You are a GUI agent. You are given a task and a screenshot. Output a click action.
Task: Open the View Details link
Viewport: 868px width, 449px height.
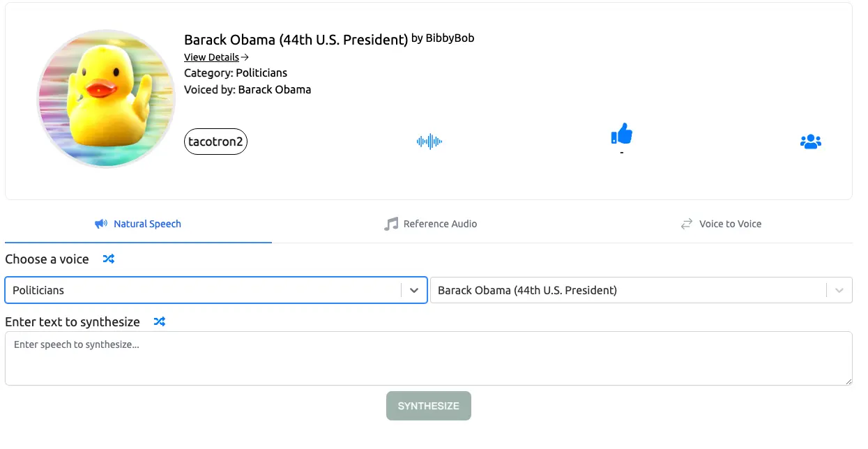tap(211, 57)
